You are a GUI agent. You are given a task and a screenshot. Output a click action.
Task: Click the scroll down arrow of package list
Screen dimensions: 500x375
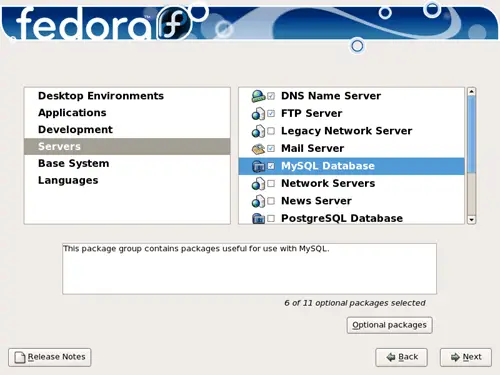tap(471, 220)
